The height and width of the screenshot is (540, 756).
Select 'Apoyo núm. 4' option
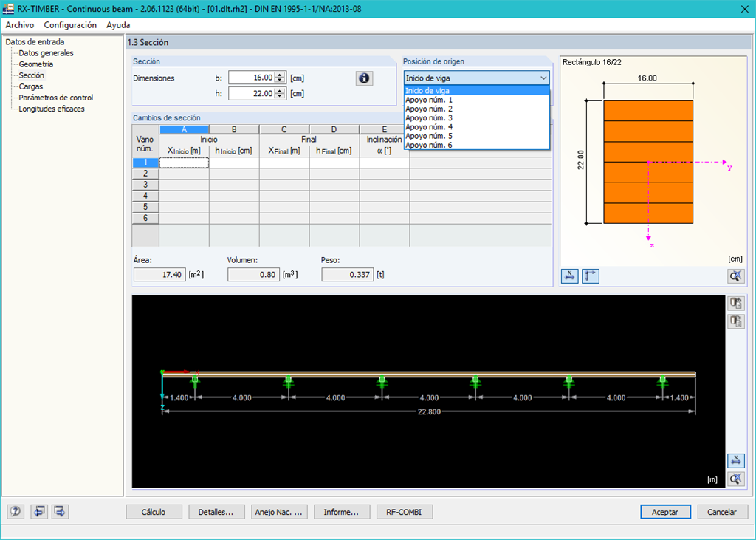477,127
